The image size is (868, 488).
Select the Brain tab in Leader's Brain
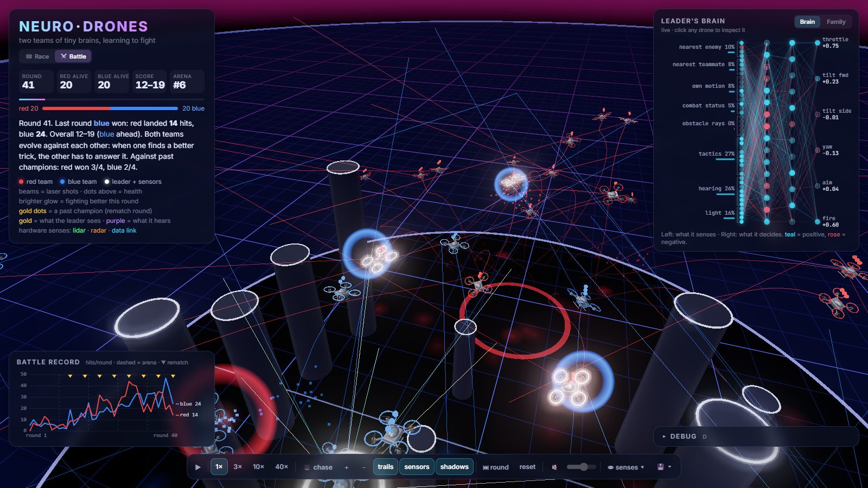point(807,22)
